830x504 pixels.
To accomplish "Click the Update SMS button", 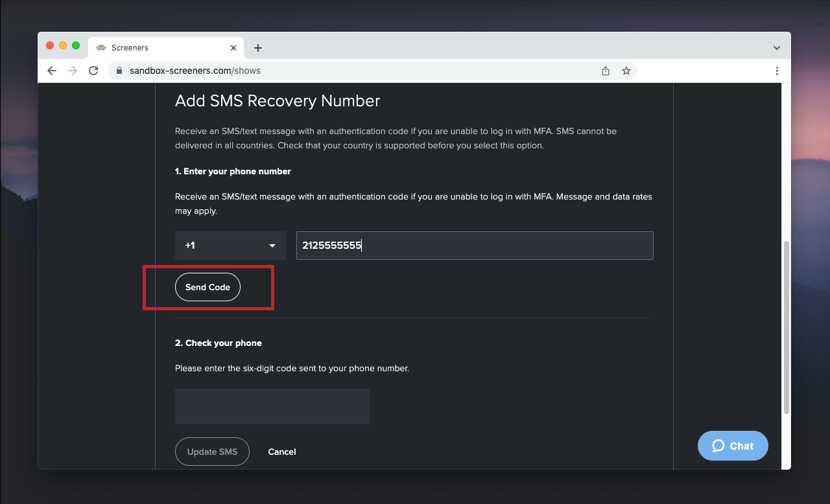I will (212, 452).
